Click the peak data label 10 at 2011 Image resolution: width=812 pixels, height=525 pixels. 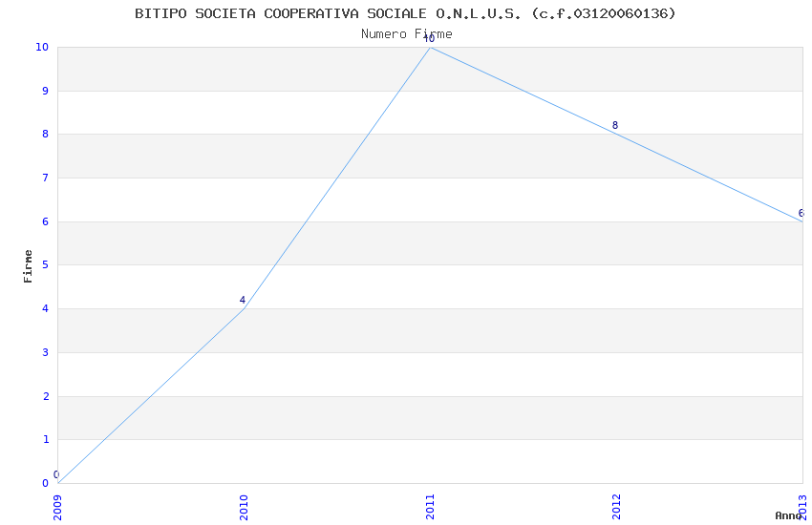tap(429, 39)
